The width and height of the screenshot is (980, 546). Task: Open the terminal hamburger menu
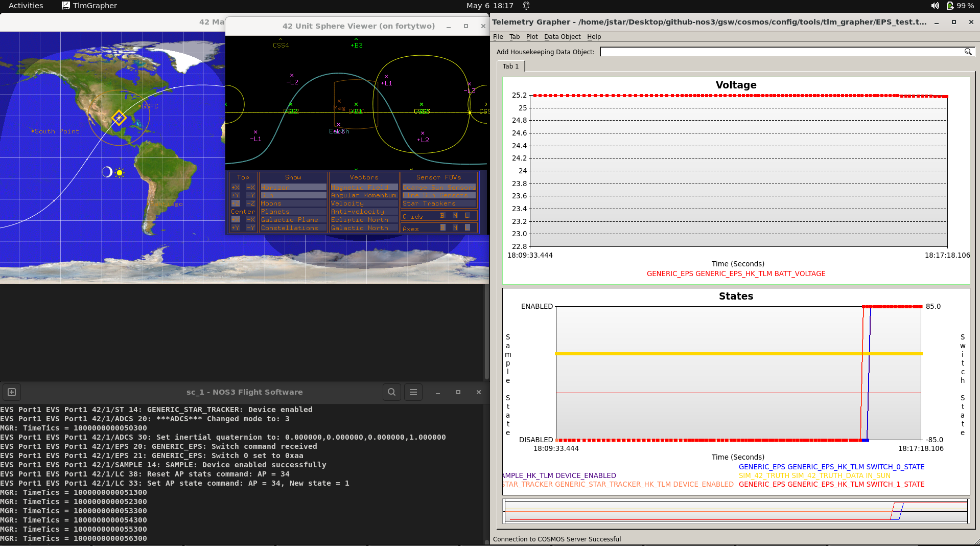[x=413, y=392]
